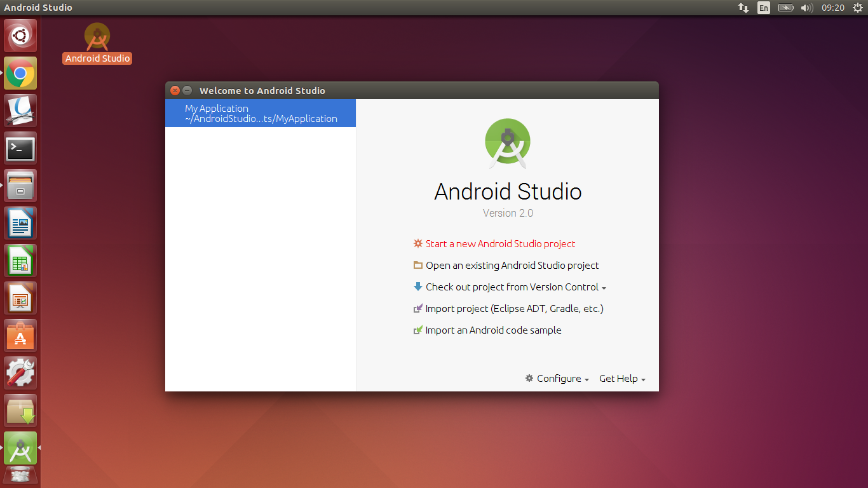Check out project from Version Control
868x488 pixels.
point(512,287)
